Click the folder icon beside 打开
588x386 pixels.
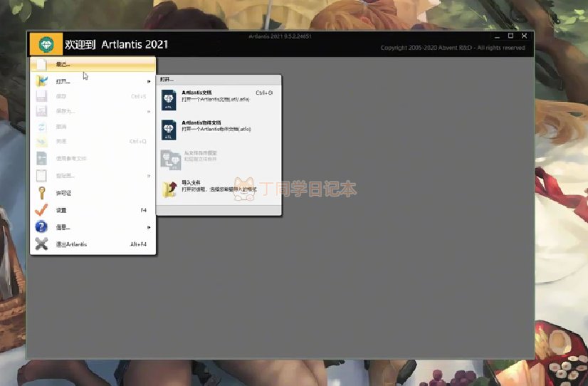click(x=41, y=81)
